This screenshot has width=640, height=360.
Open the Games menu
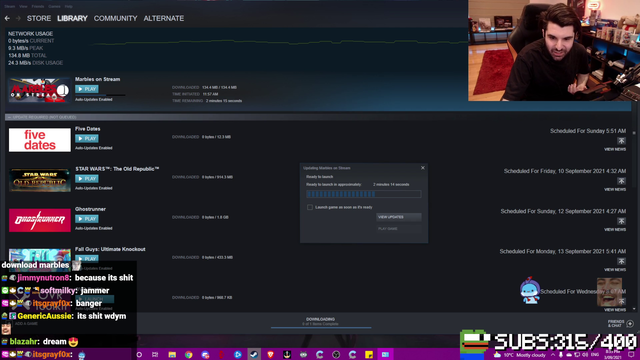click(54, 7)
